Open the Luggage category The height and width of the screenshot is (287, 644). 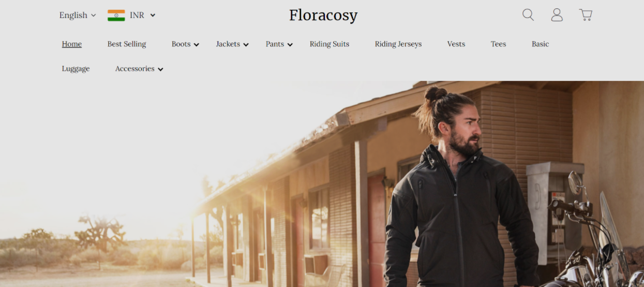point(76,68)
